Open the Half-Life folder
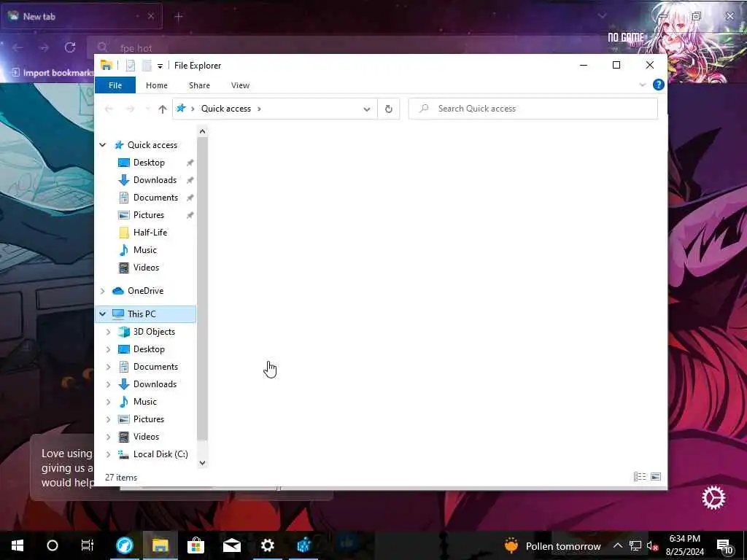The image size is (747, 560). tap(150, 233)
